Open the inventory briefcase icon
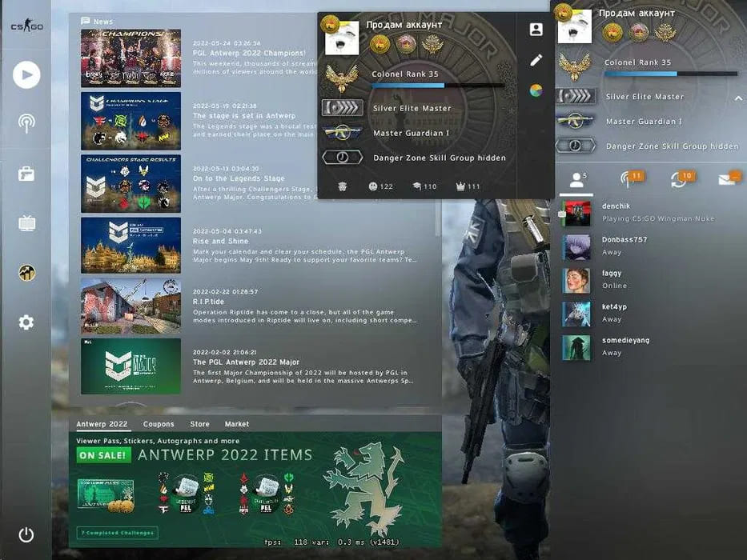This screenshot has width=747, height=560. pyautogui.click(x=26, y=174)
